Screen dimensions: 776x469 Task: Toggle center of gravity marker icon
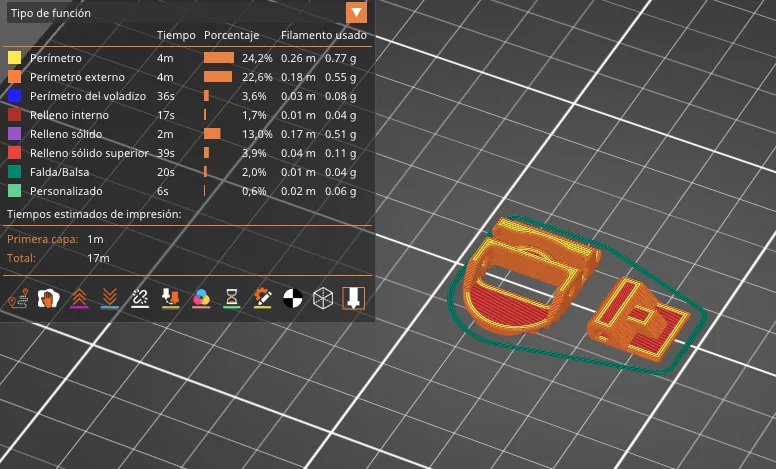(292, 298)
